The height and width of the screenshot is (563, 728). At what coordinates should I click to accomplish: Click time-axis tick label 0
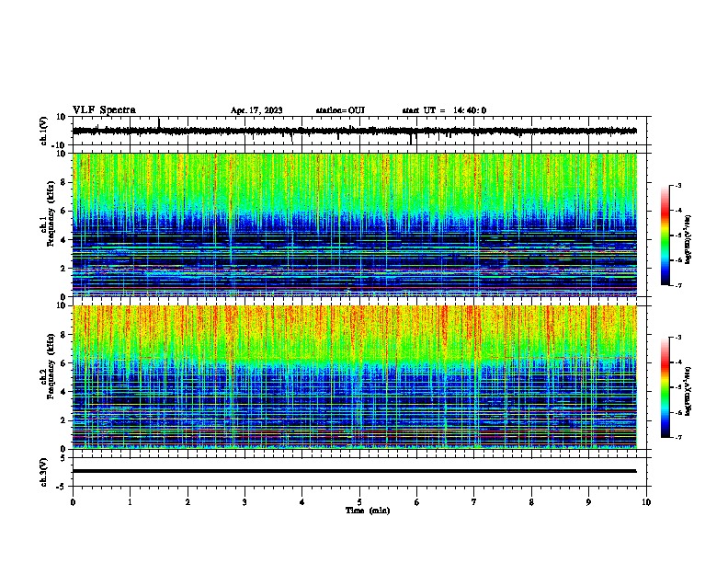[73, 502]
